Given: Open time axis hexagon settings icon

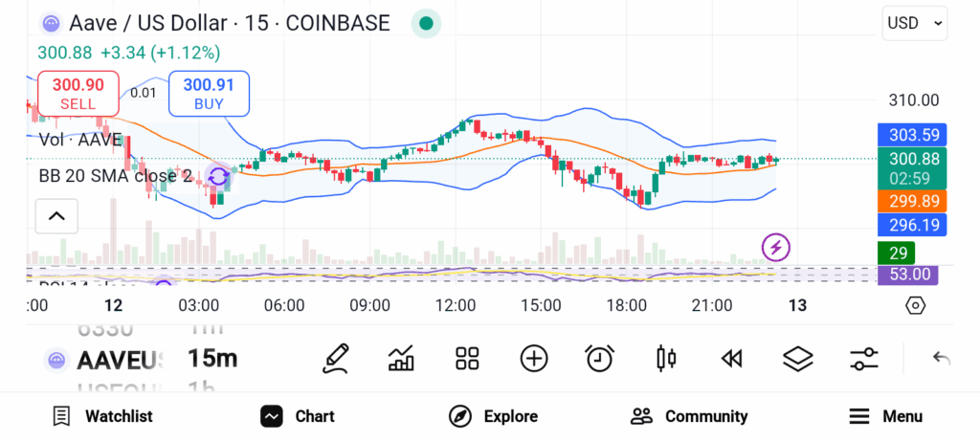Looking at the screenshot, I should click(915, 305).
